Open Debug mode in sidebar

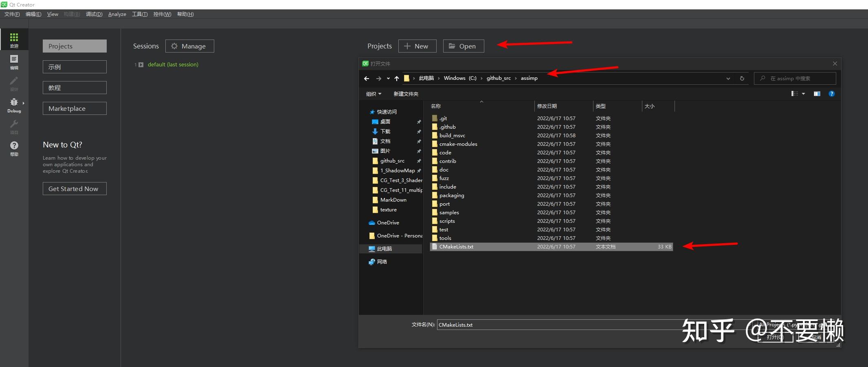(14, 105)
